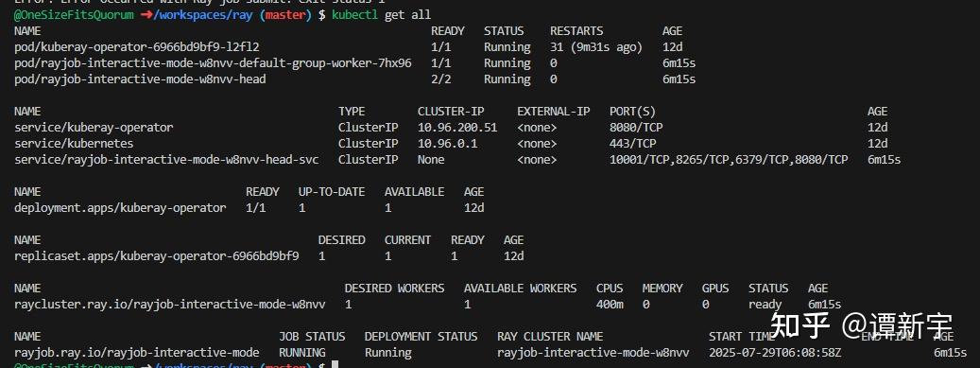Click the '31 (9m31s ago)' restarts value
Screen dimensions: 980x368
tap(596, 47)
